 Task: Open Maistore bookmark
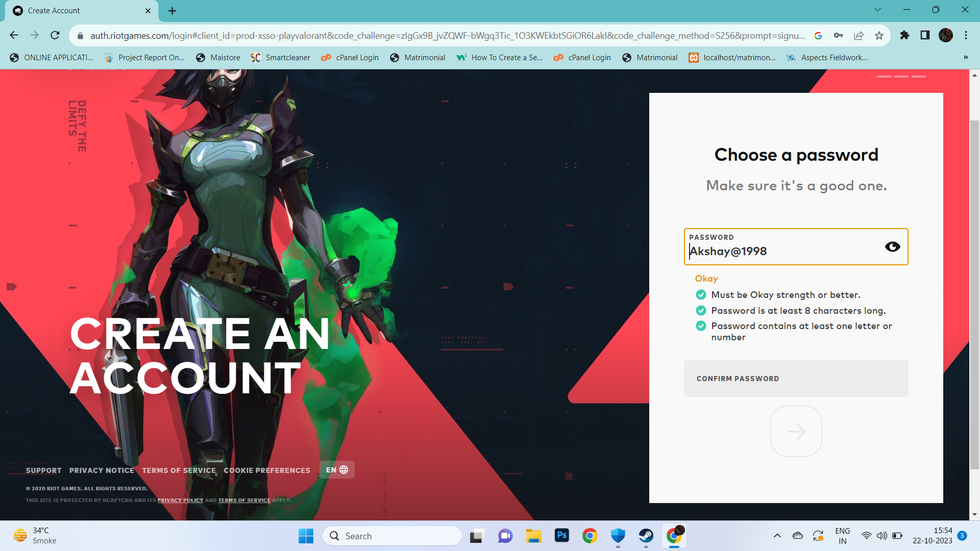point(218,58)
